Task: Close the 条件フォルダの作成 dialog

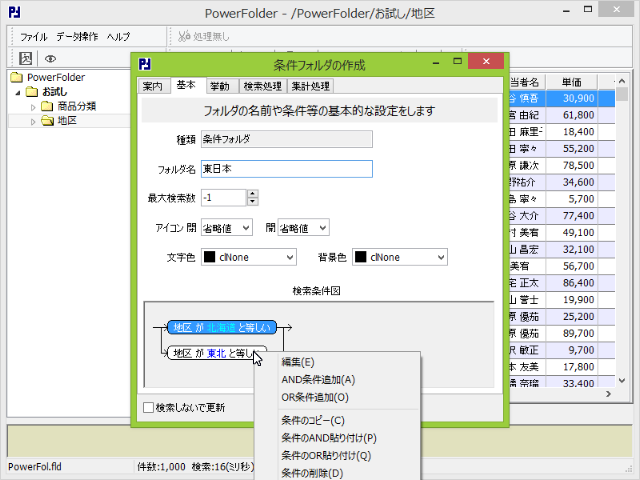Action: click(486, 61)
